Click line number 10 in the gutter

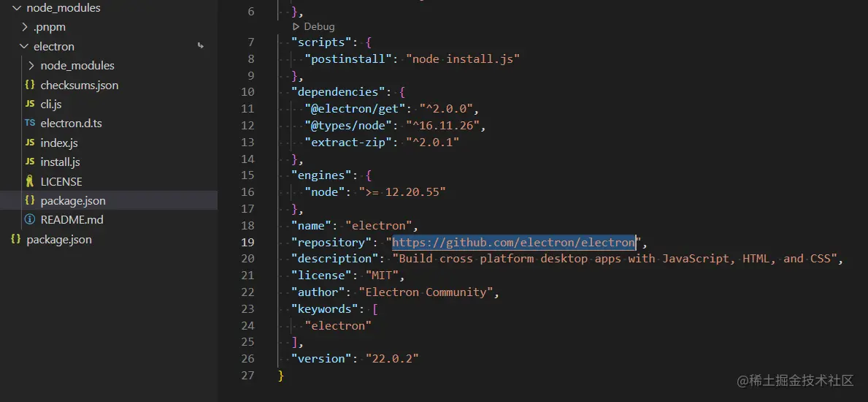pos(248,92)
